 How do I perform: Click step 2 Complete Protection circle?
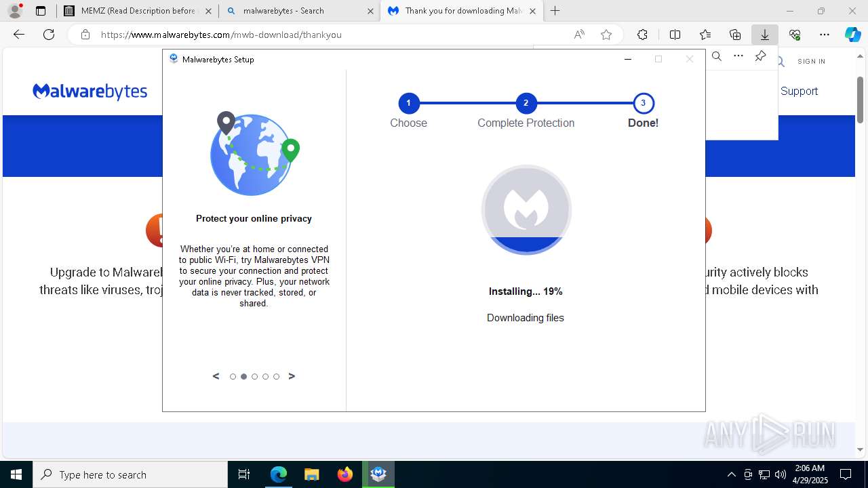point(526,103)
